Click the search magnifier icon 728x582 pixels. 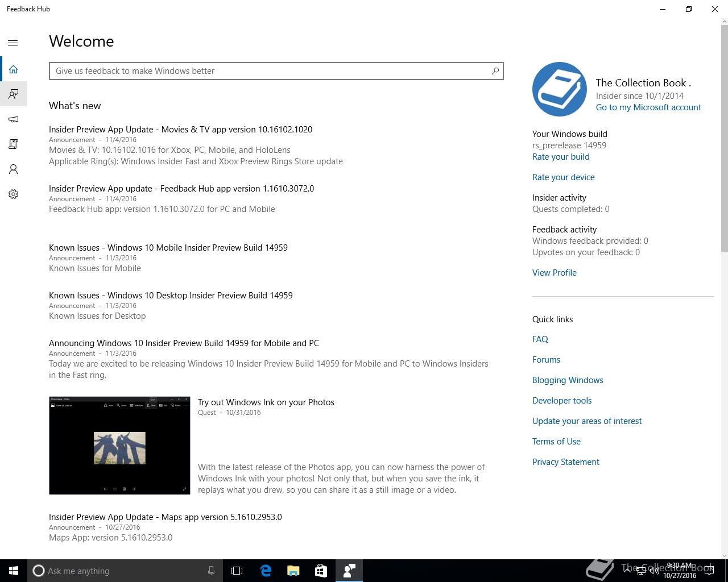point(495,71)
